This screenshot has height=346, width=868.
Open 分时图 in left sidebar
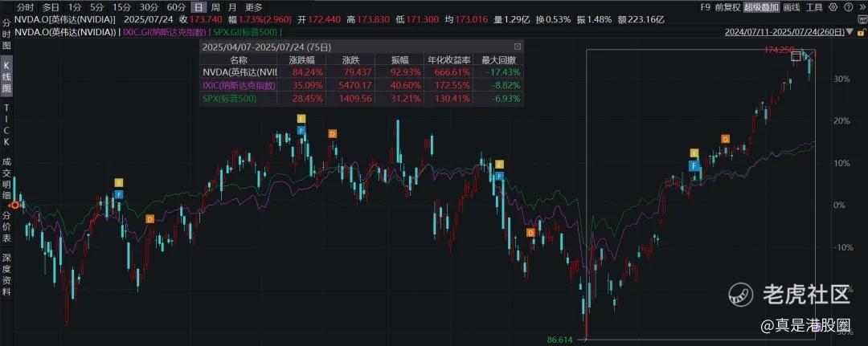tap(6, 35)
